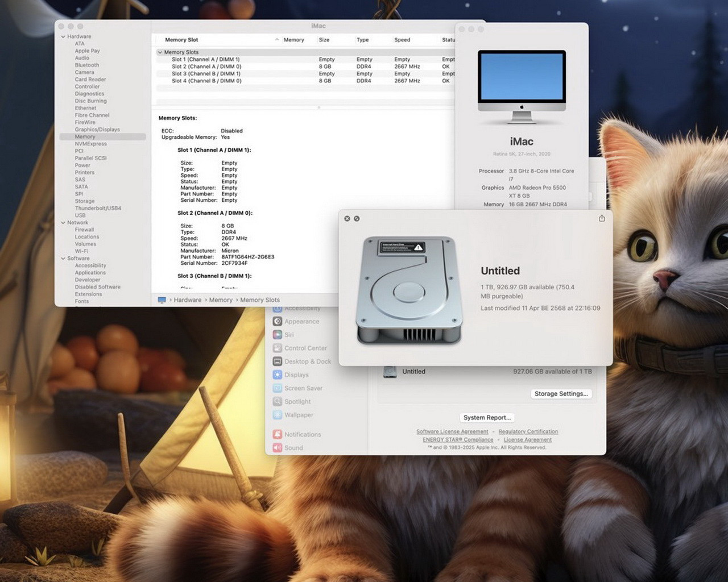Open Regulatory Certification link
728x582 pixels.
pyautogui.click(x=528, y=432)
